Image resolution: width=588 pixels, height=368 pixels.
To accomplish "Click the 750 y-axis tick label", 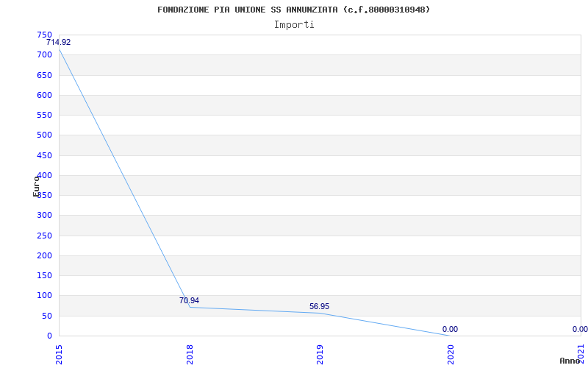I will click(44, 35).
